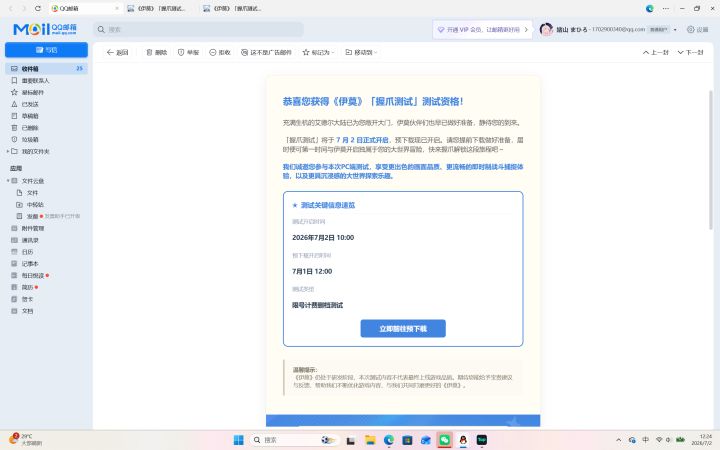This screenshot has height=450, width=720.
Task: Open account dropdown arrow beside email address
Action: (675, 29)
